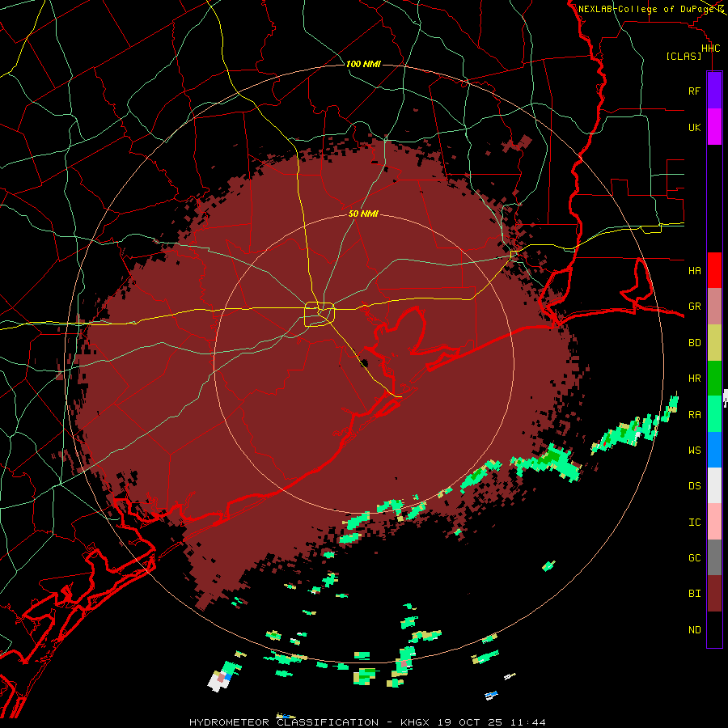The width and height of the screenshot is (728, 728).
Task: Pick the dark green HR swatch
Action: (x=714, y=379)
